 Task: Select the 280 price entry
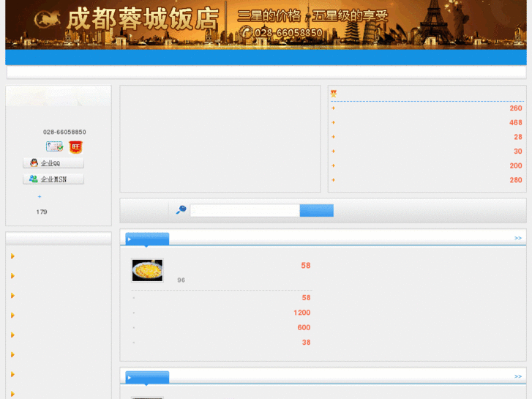(x=516, y=180)
